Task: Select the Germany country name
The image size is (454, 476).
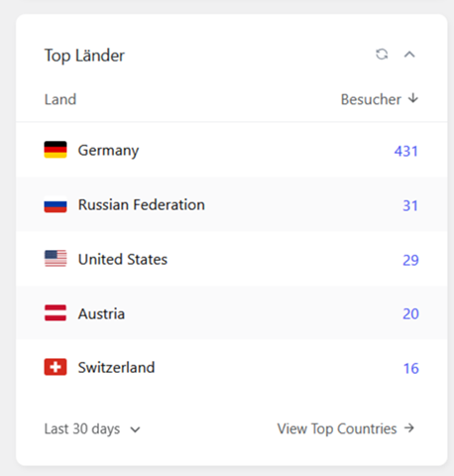Action: pyautogui.click(x=108, y=151)
